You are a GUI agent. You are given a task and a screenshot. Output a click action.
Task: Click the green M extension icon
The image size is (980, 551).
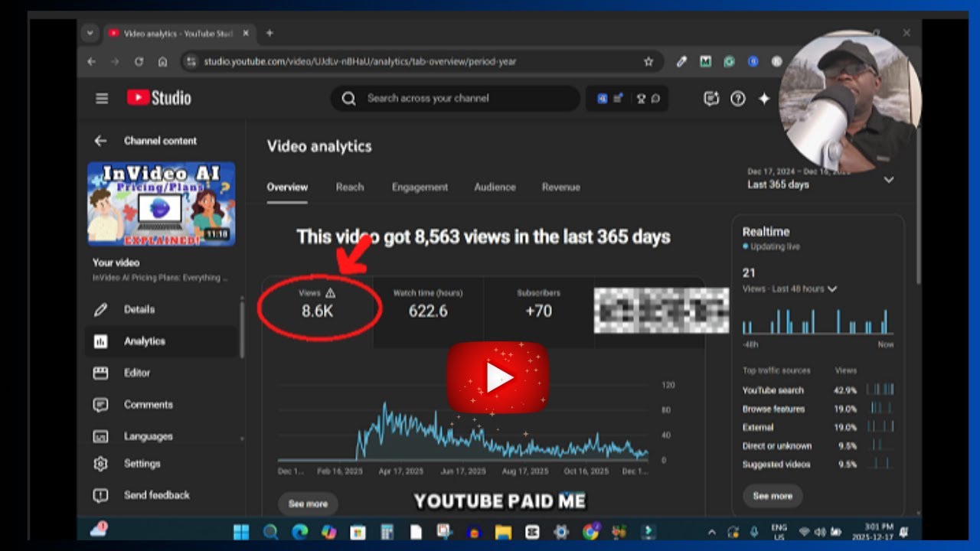pyautogui.click(x=705, y=61)
